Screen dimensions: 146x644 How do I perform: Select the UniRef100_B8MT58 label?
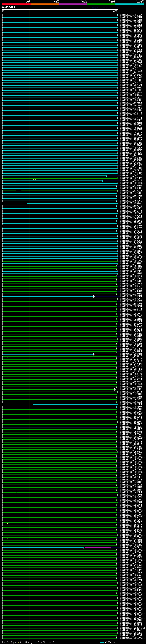pos(131,268)
